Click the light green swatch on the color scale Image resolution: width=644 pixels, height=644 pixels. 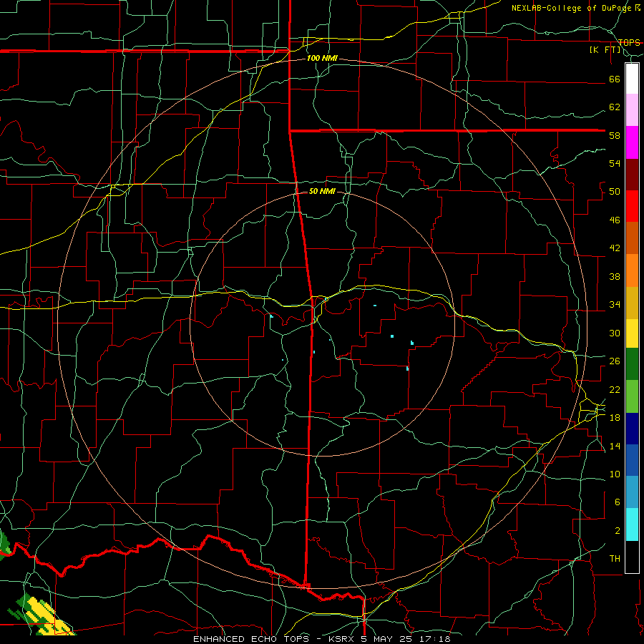click(632, 396)
